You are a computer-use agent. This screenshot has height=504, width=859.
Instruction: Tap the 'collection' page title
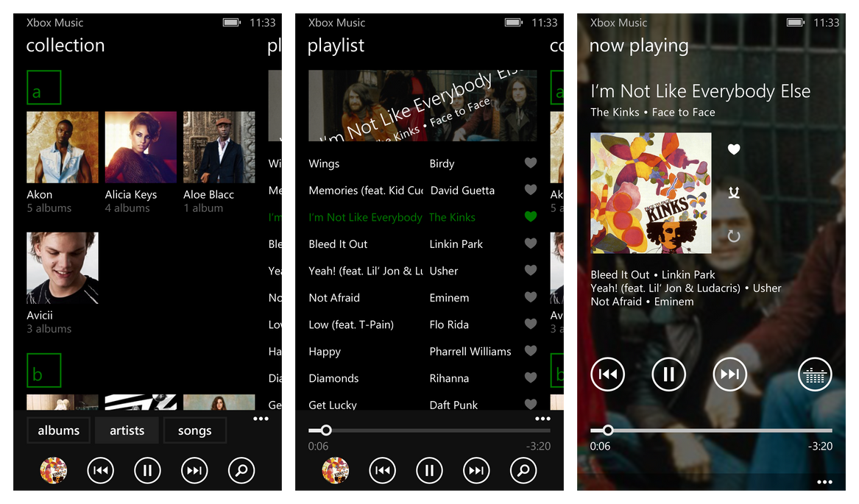(66, 46)
